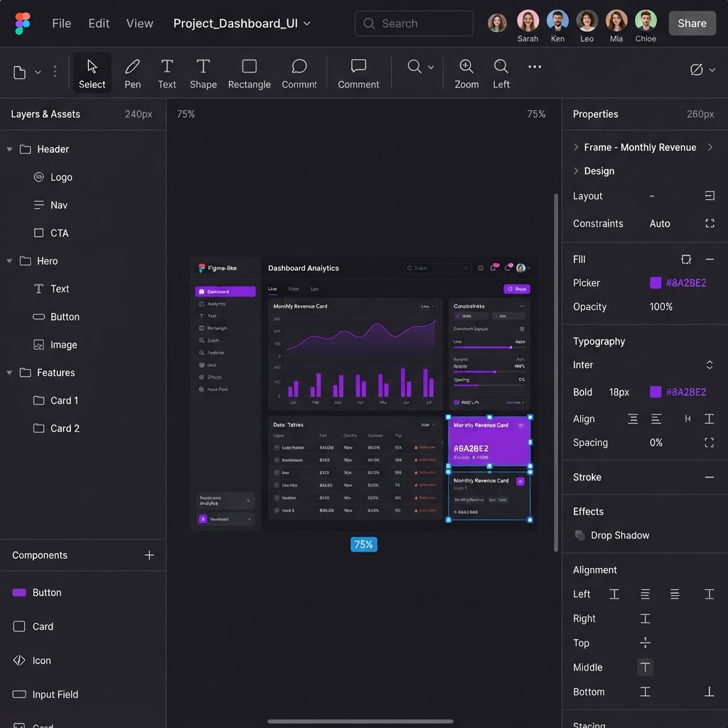Select the Pen tool

point(132,73)
